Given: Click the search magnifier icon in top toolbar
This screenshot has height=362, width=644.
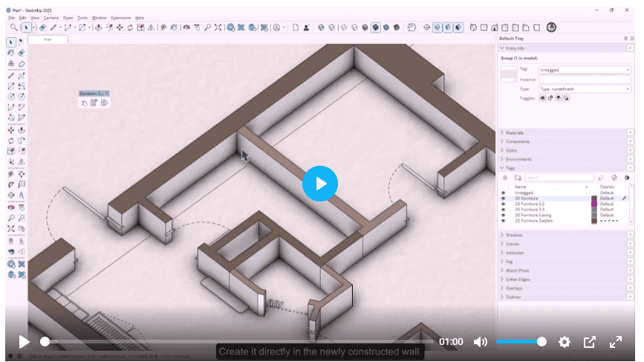Looking at the screenshot, I should tap(13, 28).
